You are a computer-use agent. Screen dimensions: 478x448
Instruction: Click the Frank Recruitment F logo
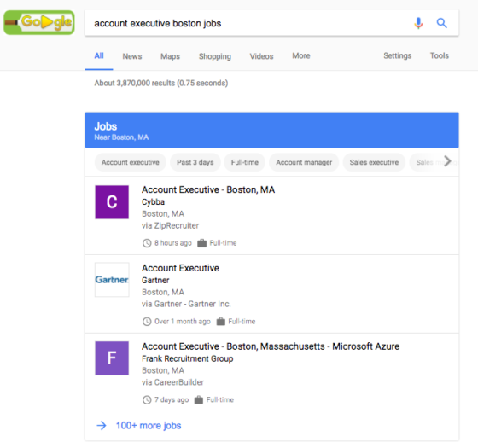pos(112,358)
